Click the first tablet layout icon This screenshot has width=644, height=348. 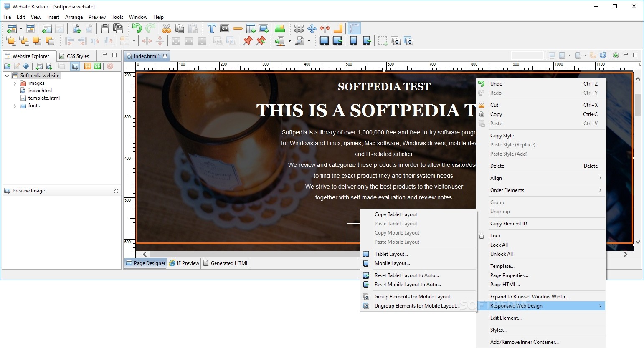click(324, 41)
